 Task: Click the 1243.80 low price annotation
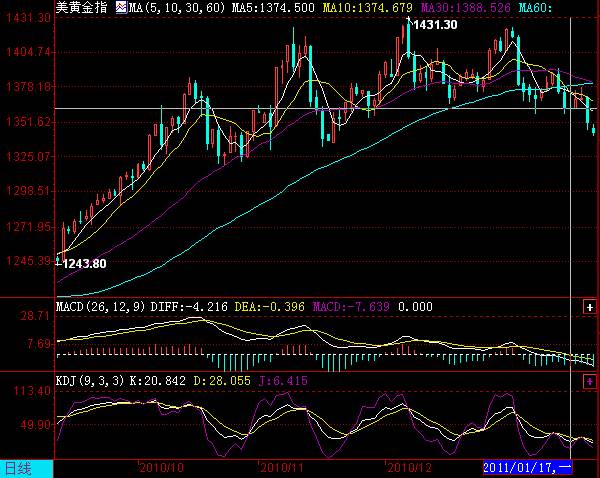(x=84, y=264)
